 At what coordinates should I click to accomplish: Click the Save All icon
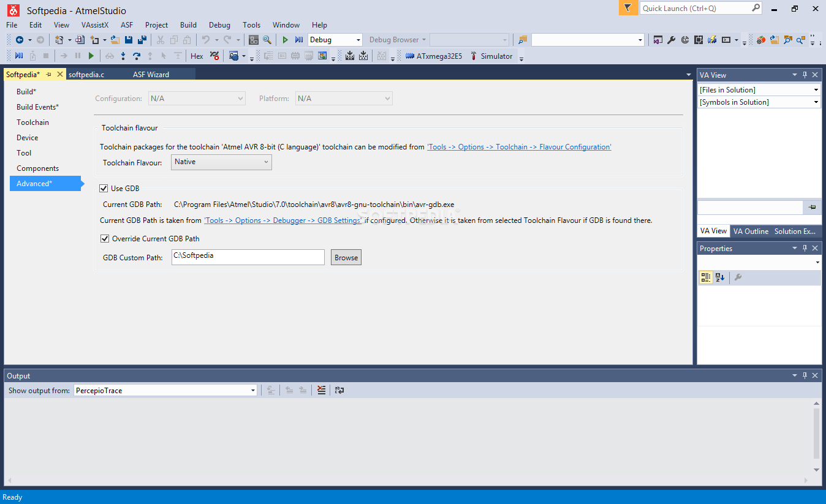tap(142, 40)
